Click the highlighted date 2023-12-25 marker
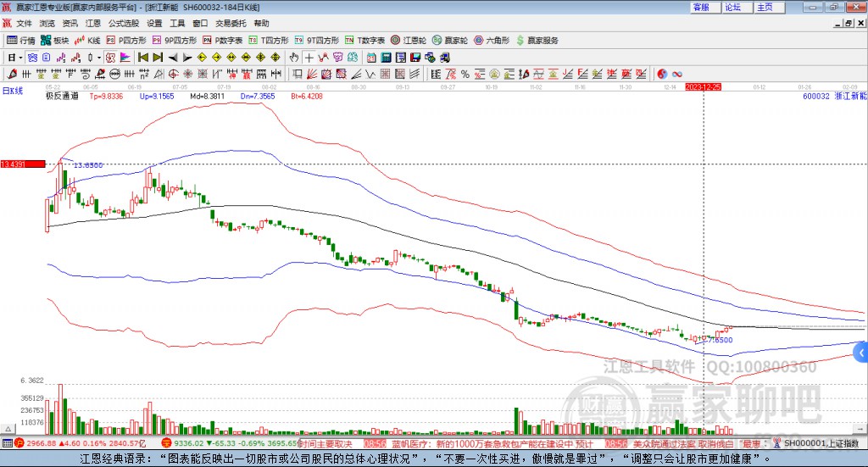The image size is (868, 467). point(703,86)
